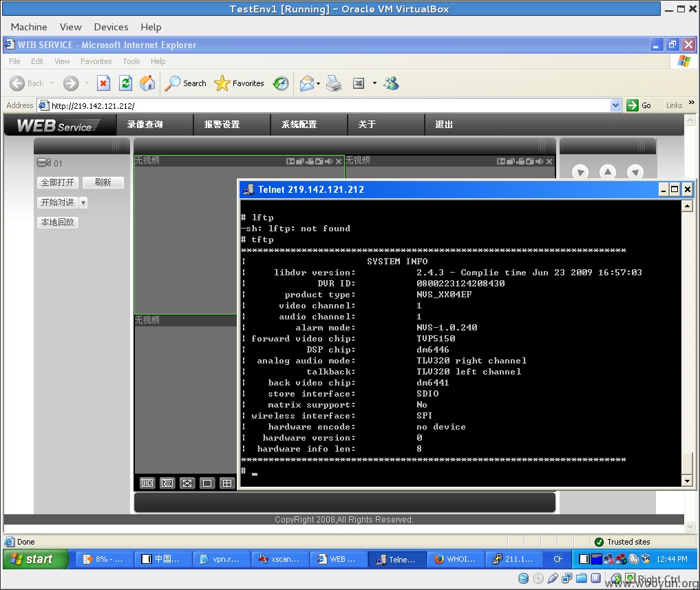Click VirtualBox hard disk status icon

click(523, 578)
